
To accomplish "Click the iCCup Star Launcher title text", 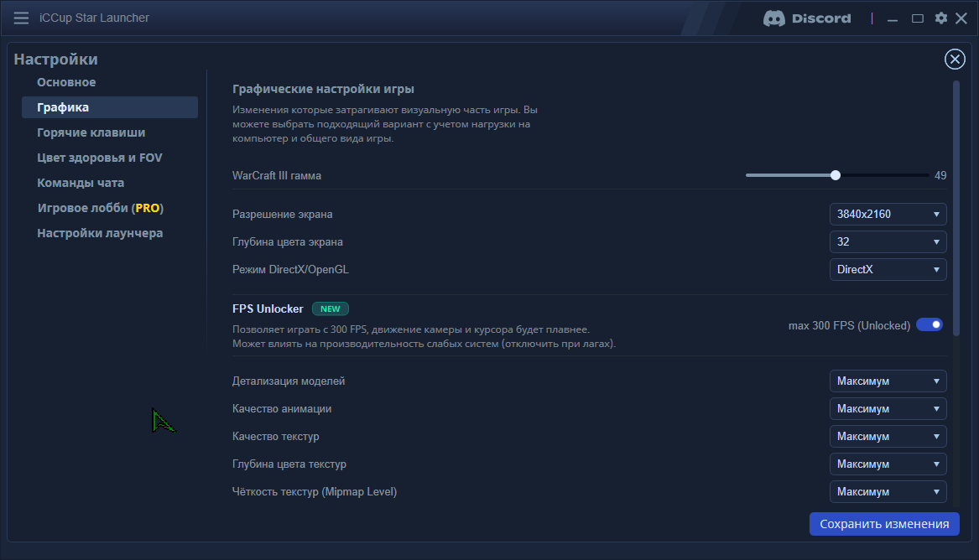I will (x=94, y=18).
